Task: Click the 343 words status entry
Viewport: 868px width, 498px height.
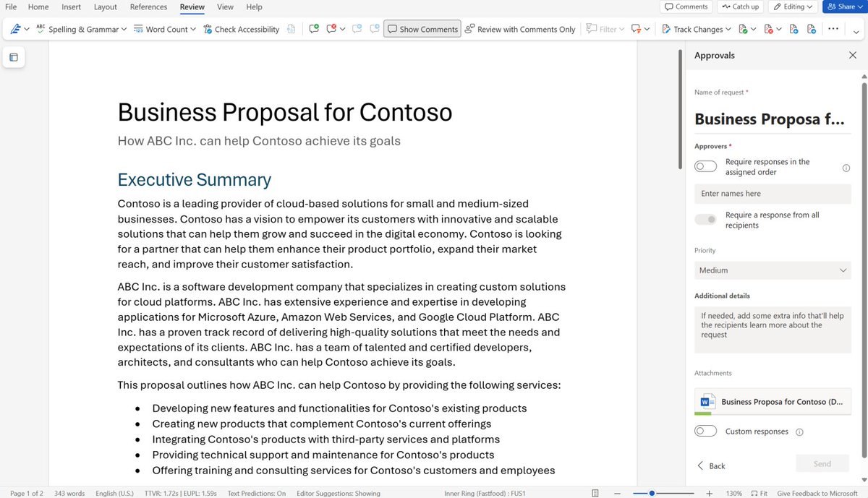Action: pos(70,493)
